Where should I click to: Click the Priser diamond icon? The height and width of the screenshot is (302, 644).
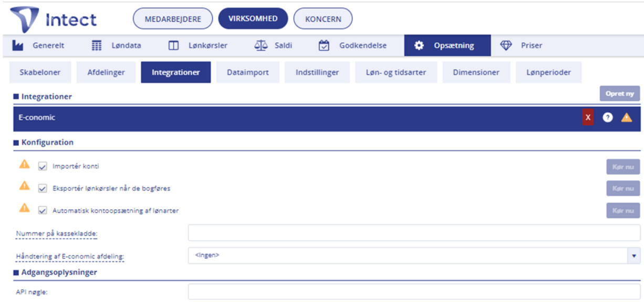click(506, 45)
